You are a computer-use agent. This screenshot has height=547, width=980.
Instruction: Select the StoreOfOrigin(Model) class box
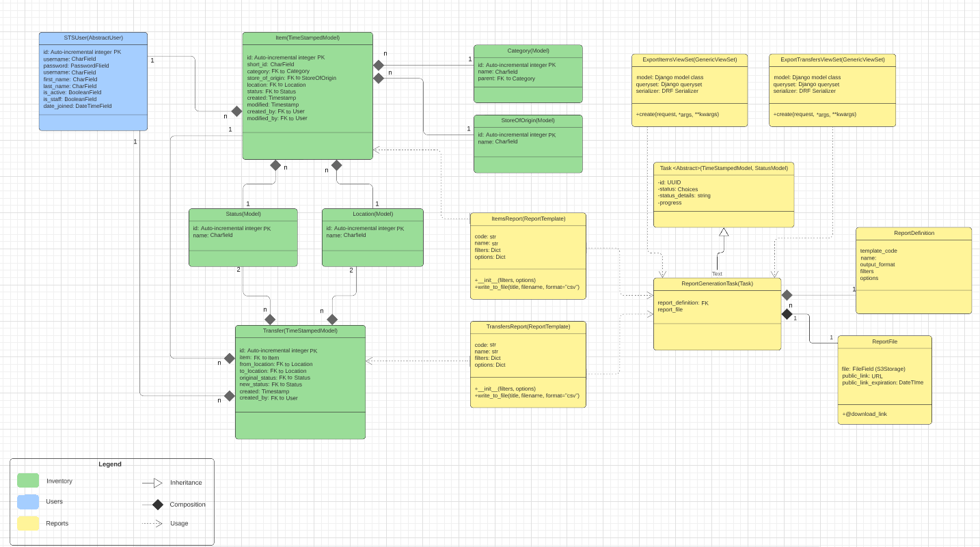(x=528, y=143)
